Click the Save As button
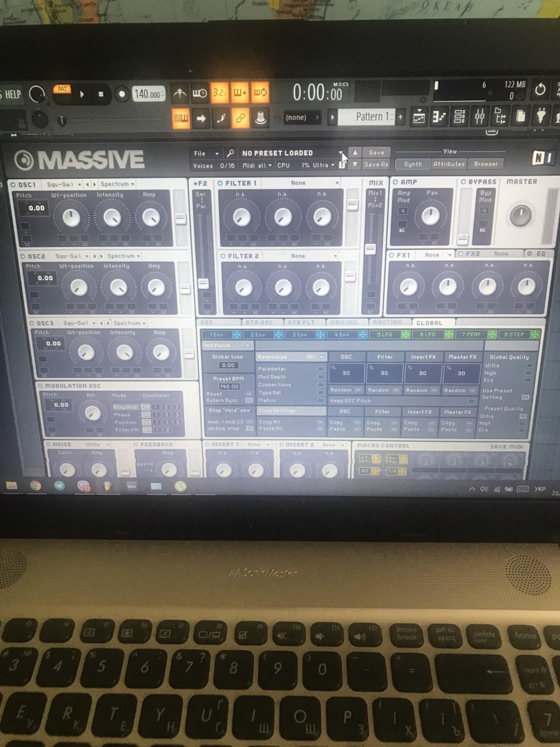560x747 pixels. click(376, 165)
